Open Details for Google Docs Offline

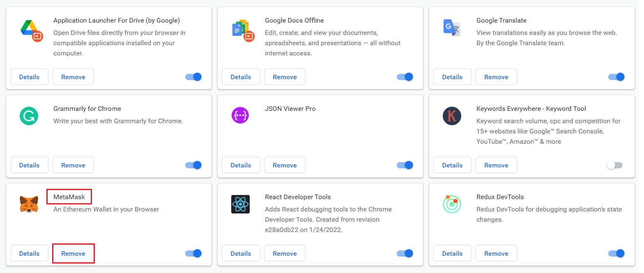point(241,77)
